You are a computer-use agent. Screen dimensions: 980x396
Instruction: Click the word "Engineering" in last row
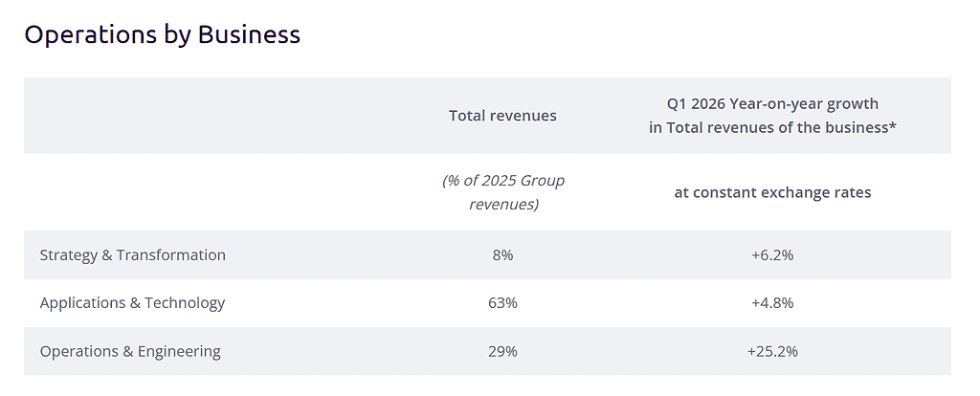(179, 351)
